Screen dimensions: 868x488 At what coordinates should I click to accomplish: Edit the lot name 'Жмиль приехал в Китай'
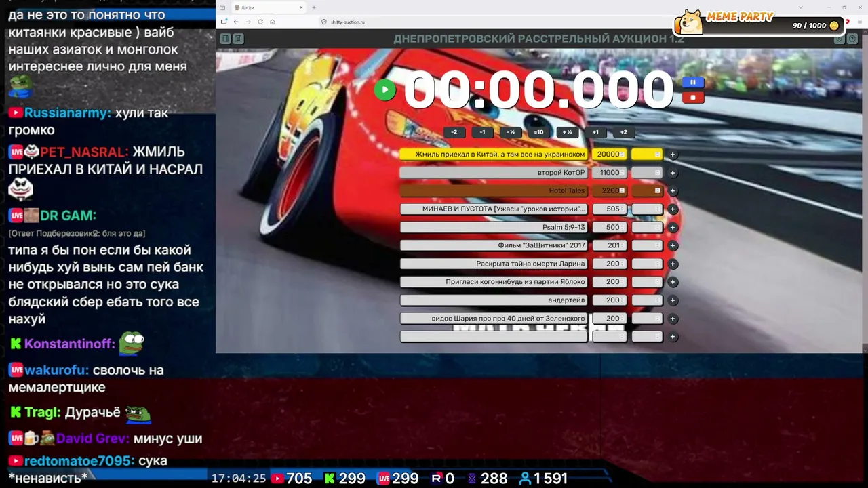coord(494,155)
